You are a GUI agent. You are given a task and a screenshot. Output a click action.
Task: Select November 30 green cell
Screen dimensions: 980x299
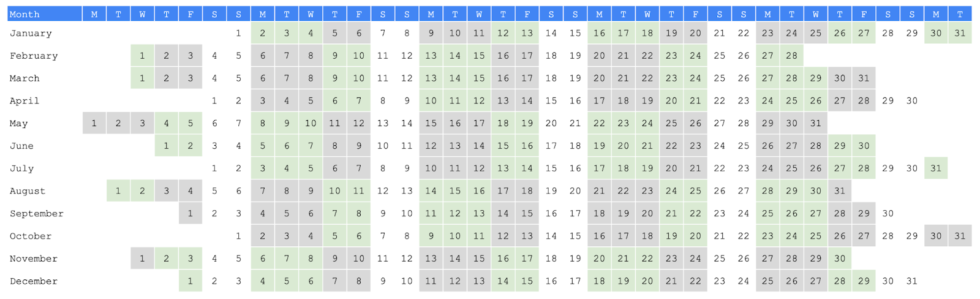(840, 259)
